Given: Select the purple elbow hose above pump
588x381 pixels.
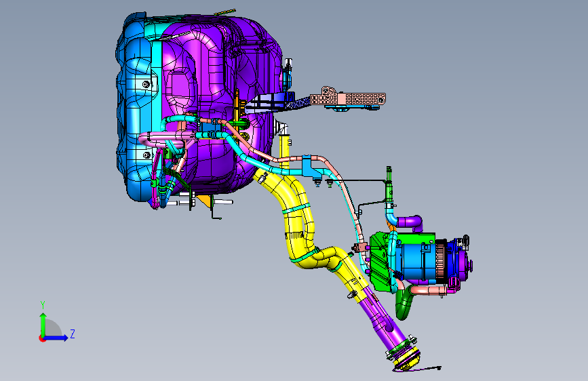Looking at the screenshot, I should coord(410,222).
